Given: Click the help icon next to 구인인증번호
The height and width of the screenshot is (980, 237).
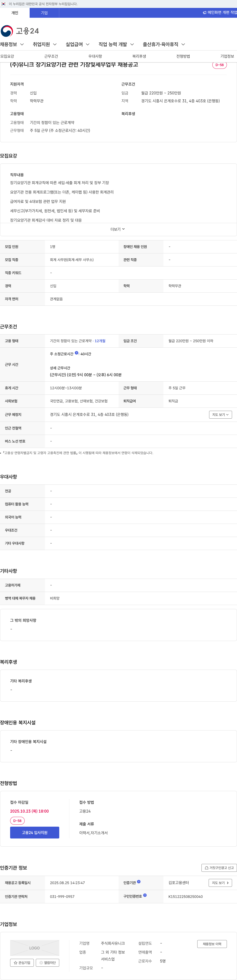Looking at the screenshot, I should 145,895.
